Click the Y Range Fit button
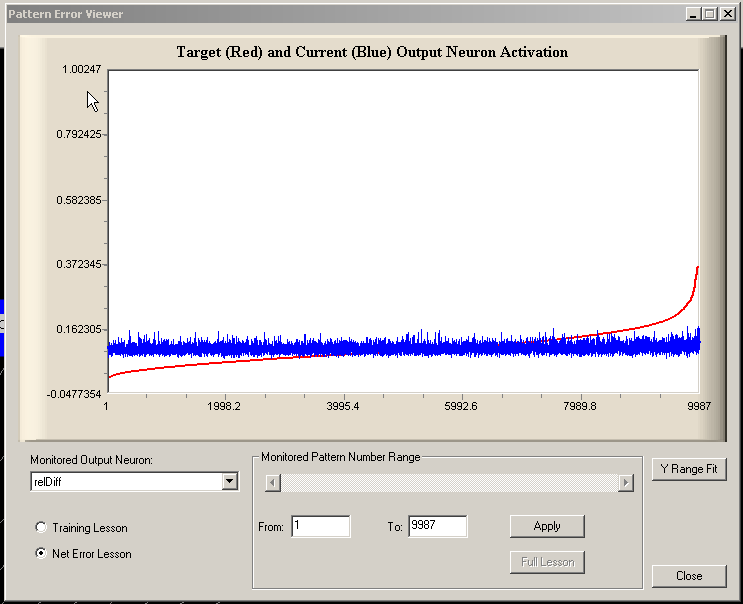Viewport: 743px width, 604px height. 688,469
